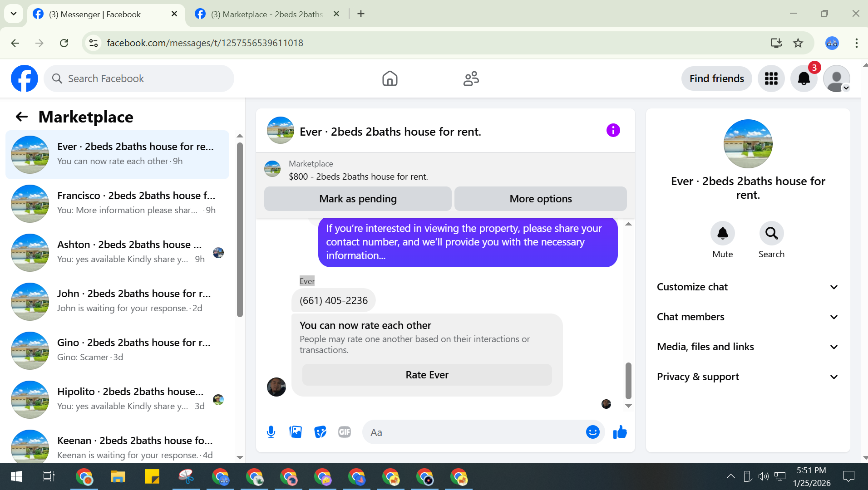Viewport: 868px width, 490px height.
Task: Open Francisco's conversation
Action: [117, 204]
